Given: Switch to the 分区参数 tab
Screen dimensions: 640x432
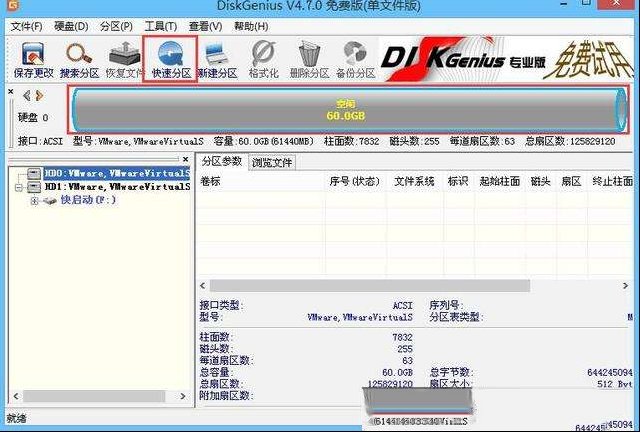Looking at the screenshot, I should coord(222,161).
